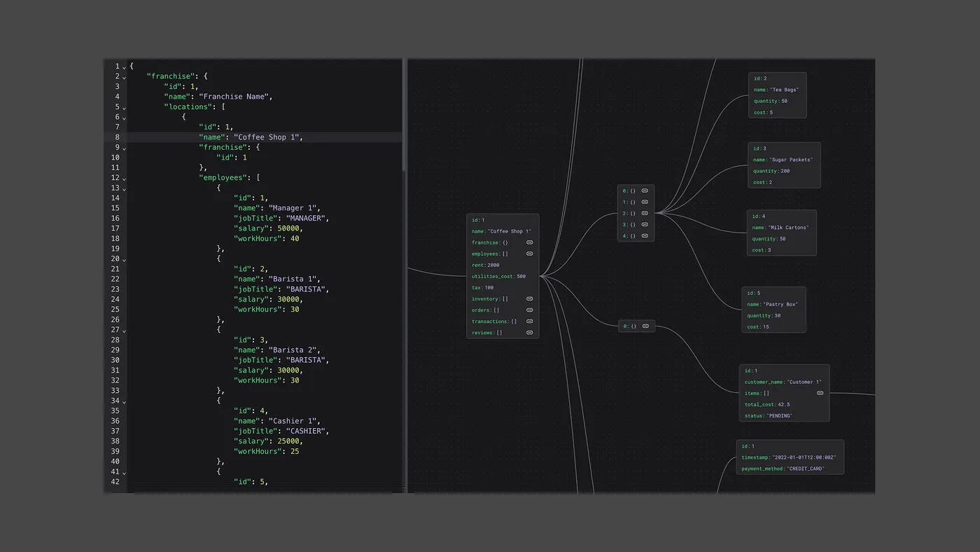Toggle the link icon beside transactions in Coffee Shop node

tap(530, 322)
